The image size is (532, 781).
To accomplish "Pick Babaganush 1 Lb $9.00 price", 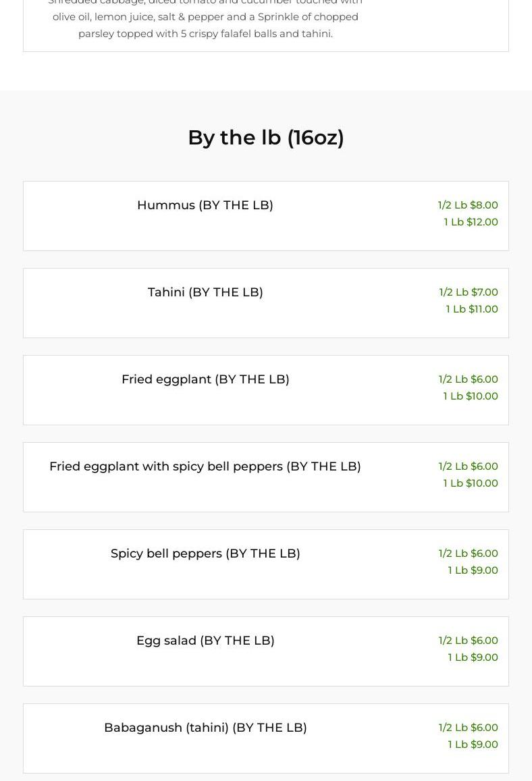I will pyautogui.click(x=473, y=745).
